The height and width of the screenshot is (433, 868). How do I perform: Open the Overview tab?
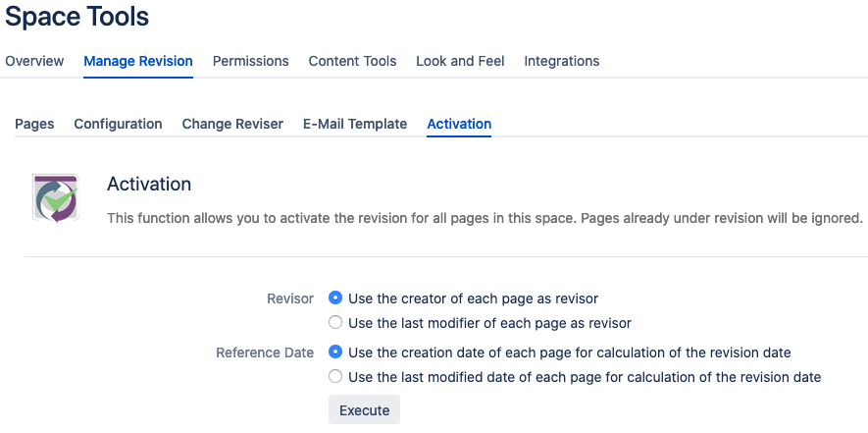point(34,61)
